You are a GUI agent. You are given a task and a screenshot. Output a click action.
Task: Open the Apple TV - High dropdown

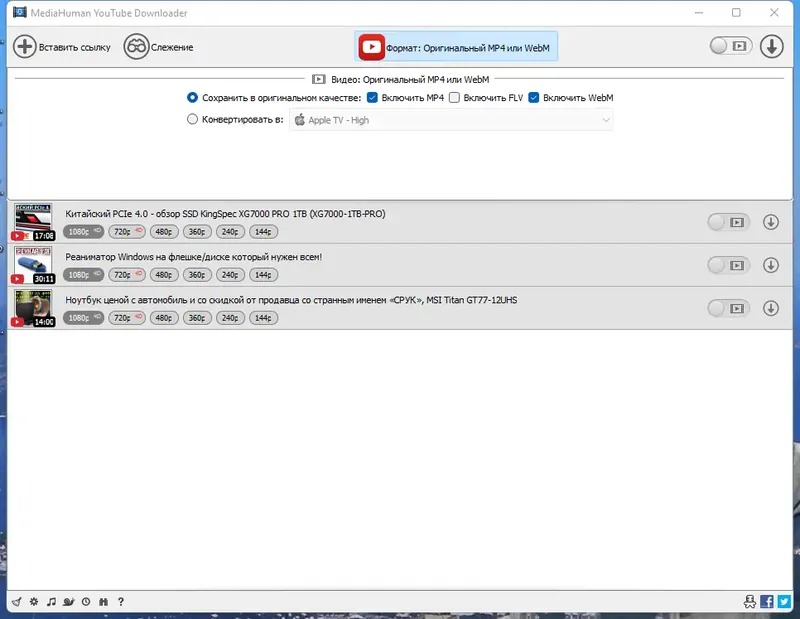(451, 120)
